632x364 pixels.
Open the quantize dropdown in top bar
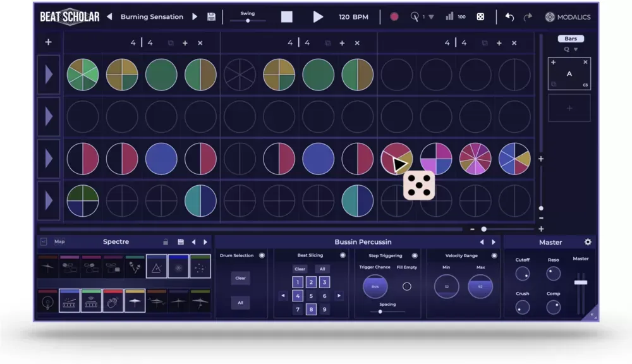coord(431,17)
